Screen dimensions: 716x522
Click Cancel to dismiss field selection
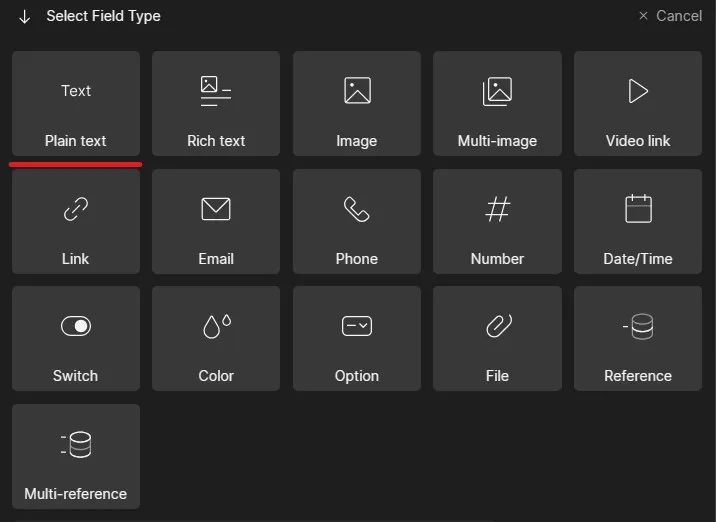click(679, 16)
